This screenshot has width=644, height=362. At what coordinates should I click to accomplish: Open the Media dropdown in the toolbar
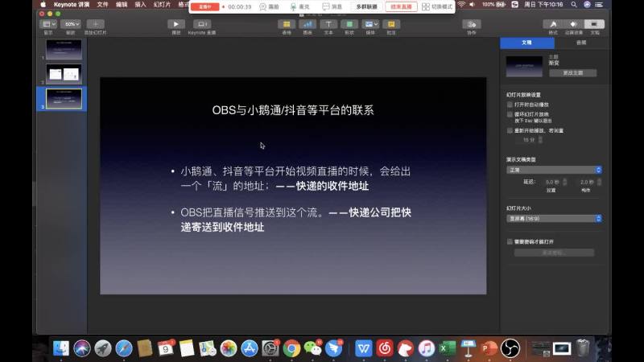(370, 24)
